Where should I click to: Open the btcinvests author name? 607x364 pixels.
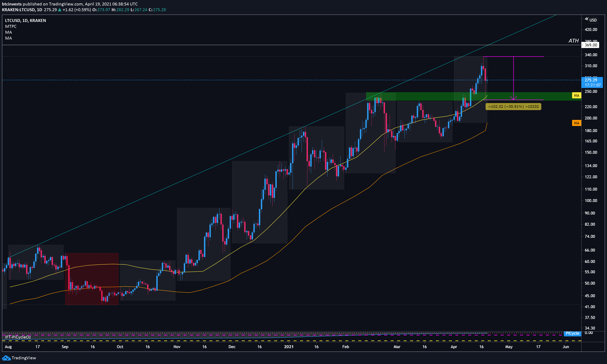12,4
